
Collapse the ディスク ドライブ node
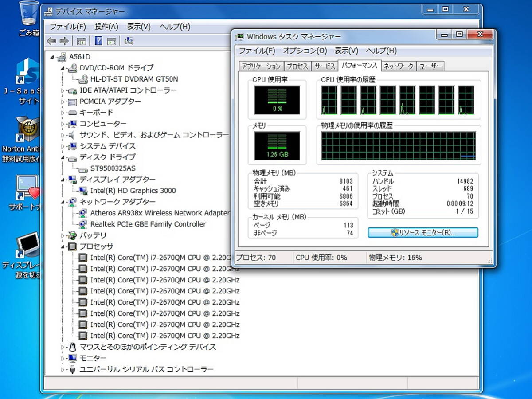(63, 157)
